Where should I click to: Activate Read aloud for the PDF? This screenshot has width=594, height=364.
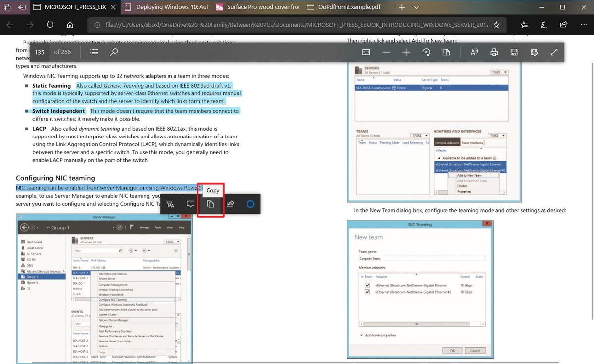coord(474,52)
